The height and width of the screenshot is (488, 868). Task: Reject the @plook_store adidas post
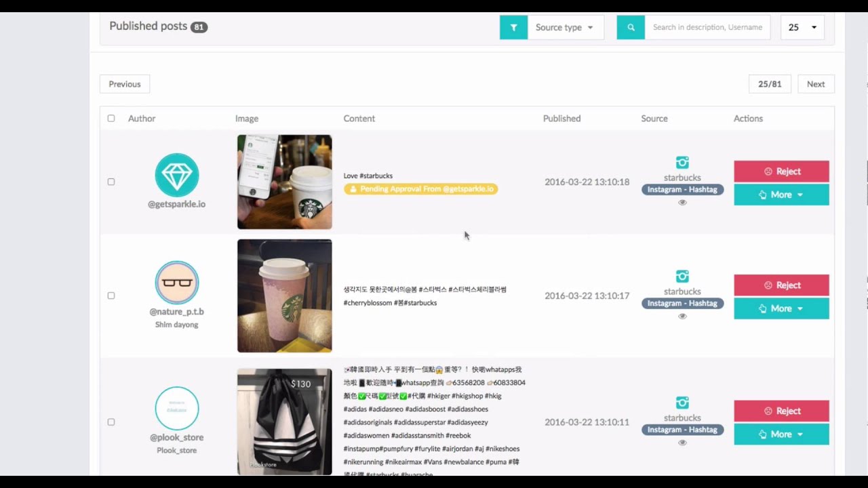click(x=781, y=411)
